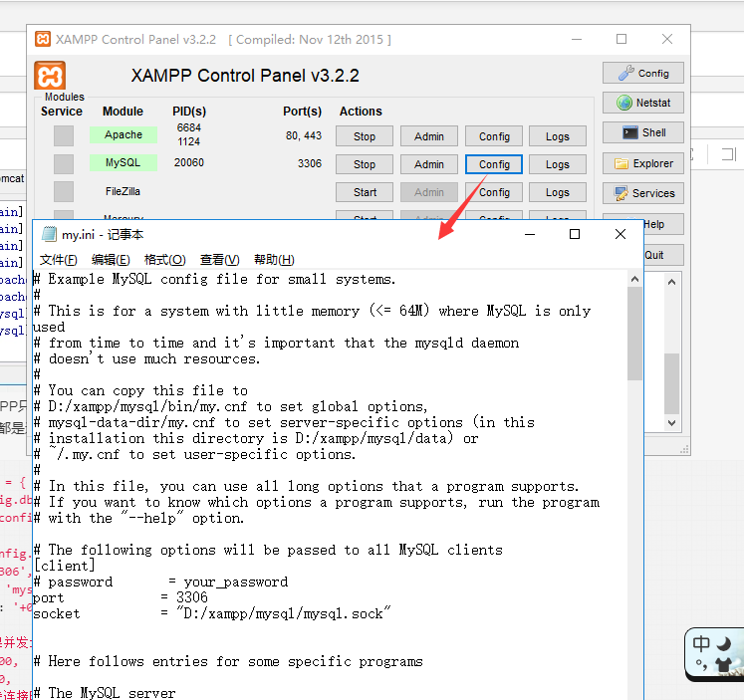Stop the Apache module
Viewport: 744px width, 700px height.
pyautogui.click(x=365, y=136)
